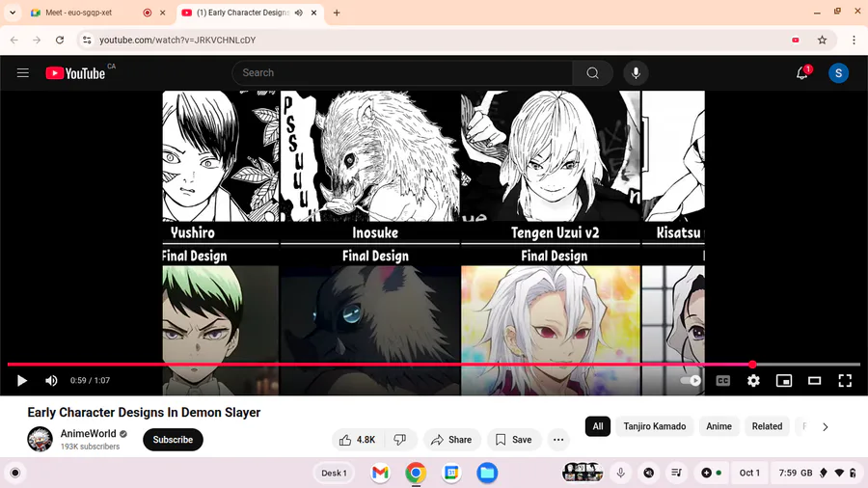The width and height of the screenshot is (868, 488).
Task: Open account menu avatar S
Action: pos(838,73)
